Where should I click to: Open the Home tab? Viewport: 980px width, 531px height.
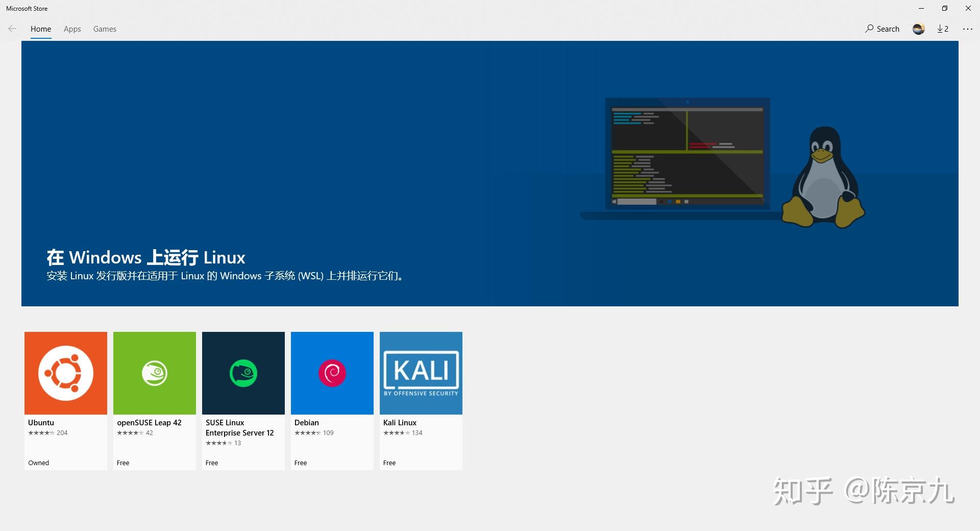[41, 29]
